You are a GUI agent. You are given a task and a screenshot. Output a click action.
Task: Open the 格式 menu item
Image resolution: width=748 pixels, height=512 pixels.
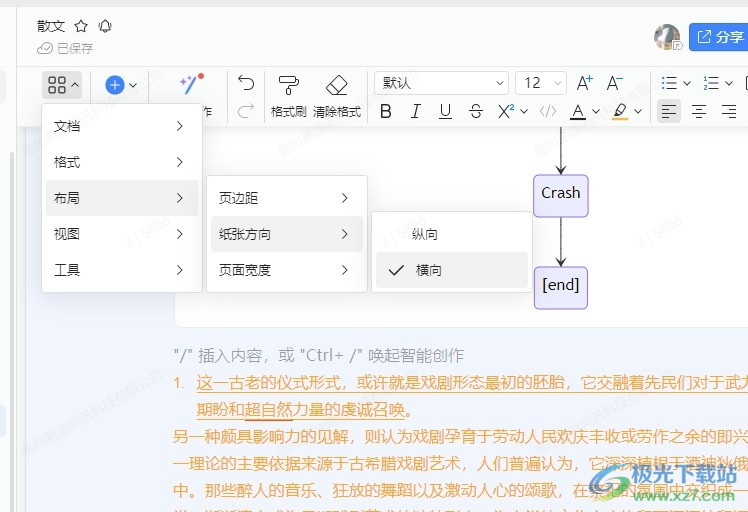coord(122,162)
